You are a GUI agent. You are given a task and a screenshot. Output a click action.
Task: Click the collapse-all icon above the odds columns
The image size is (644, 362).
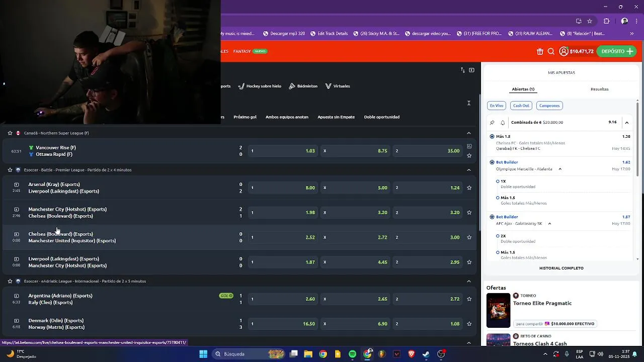pos(468,103)
